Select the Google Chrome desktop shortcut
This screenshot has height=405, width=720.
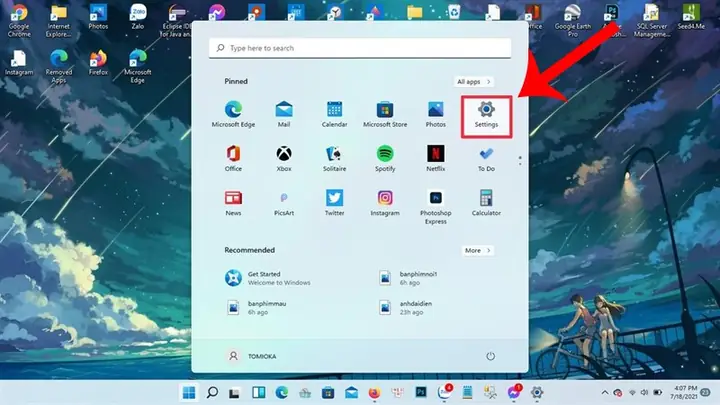pyautogui.click(x=19, y=20)
